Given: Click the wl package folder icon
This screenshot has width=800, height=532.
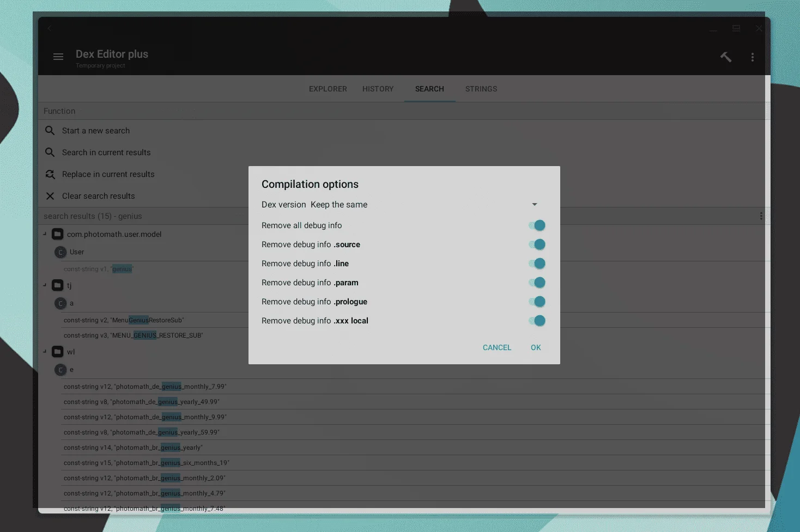Looking at the screenshot, I should [x=58, y=352].
